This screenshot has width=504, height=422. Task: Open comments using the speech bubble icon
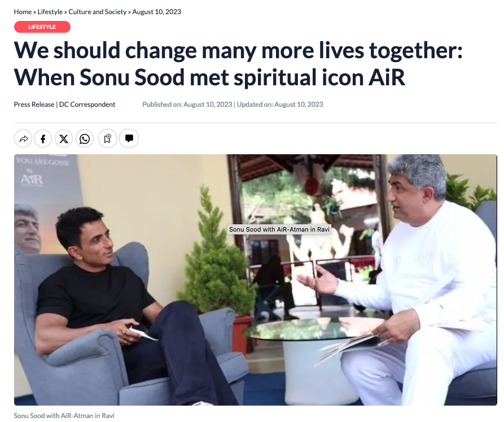point(129,138)
